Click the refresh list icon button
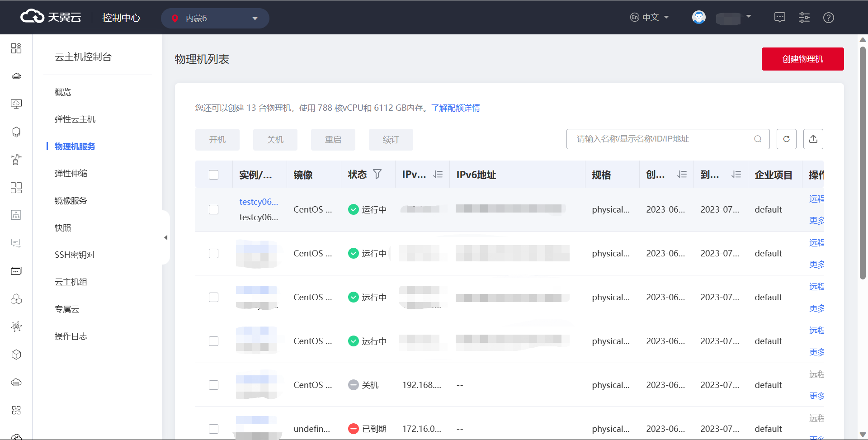Viewport: 868px width, 440px height. tap(786, 139)
